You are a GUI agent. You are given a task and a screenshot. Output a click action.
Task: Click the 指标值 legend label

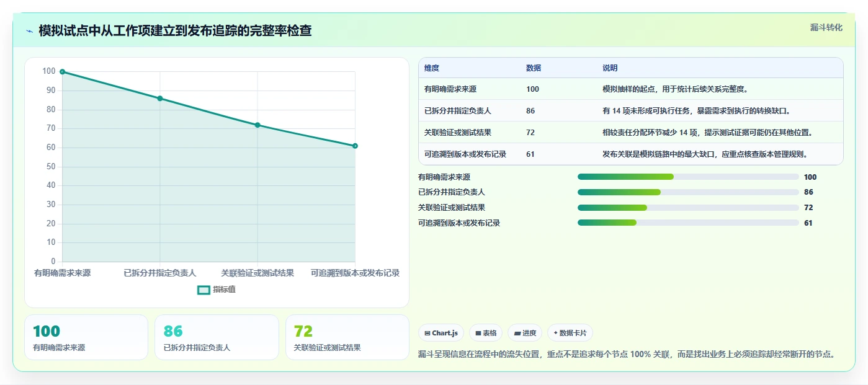click(224, 290)
